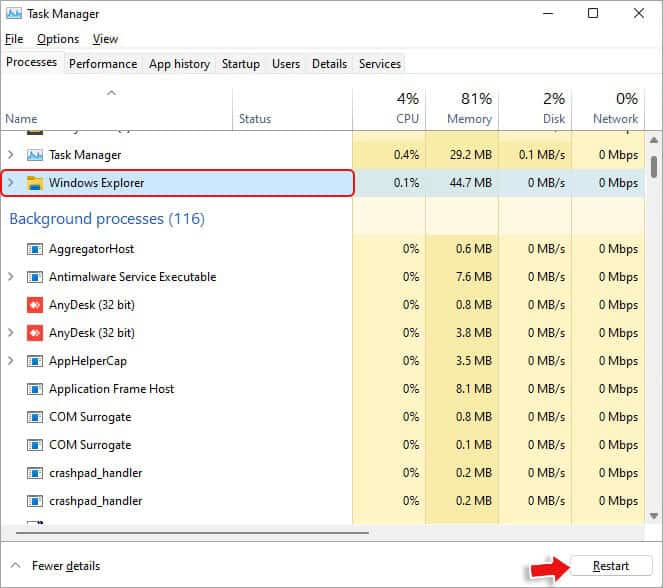
Task: Click the Windows Explorer folder icon
Action: point(35,183)
